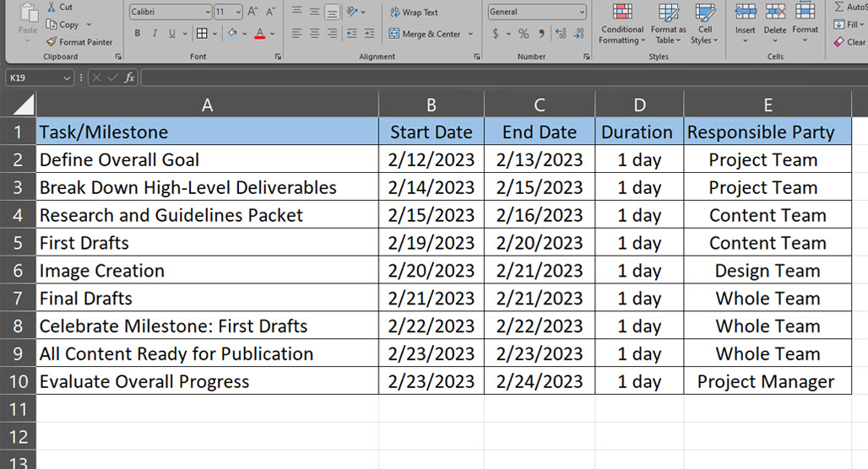Apply the Borders grid icon
Image resolution: width=868 pixels, height=469 pixels.
click(202, 33)
